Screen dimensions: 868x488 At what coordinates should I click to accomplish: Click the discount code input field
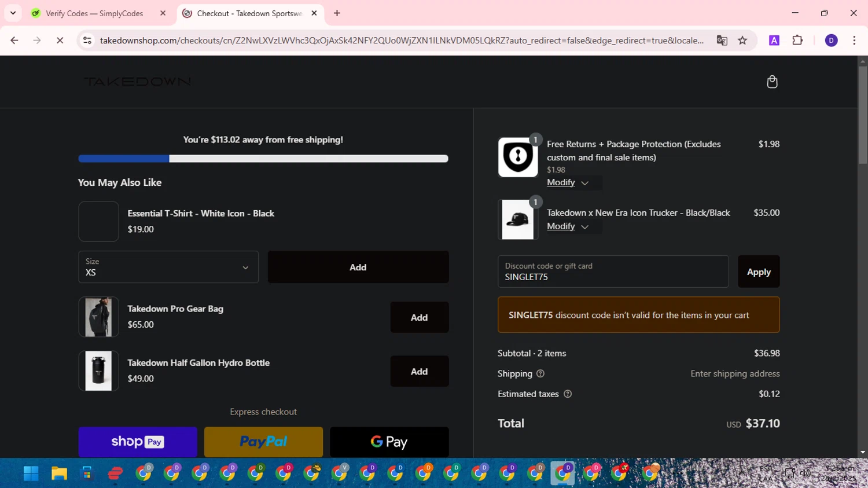click(613, 271)
